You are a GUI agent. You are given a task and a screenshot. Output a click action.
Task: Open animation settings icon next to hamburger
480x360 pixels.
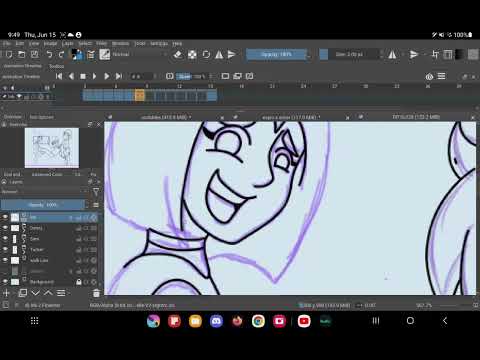(429, 77)
